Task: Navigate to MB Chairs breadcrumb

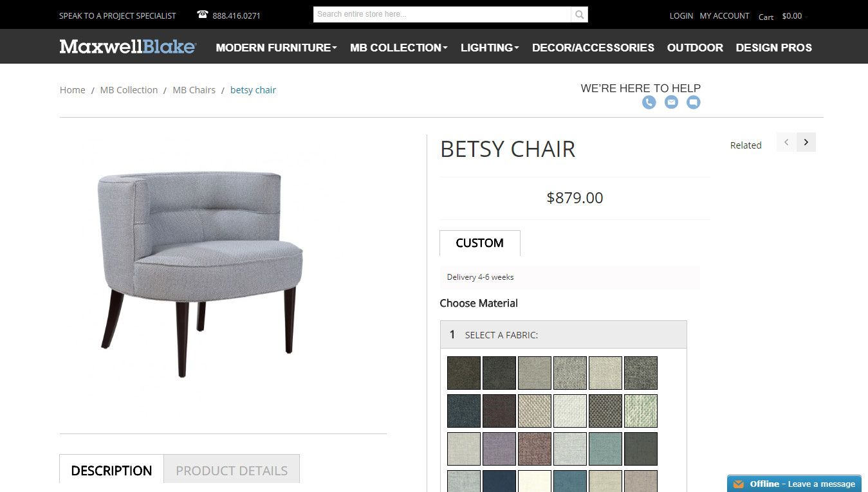Action: pos(194,90)
